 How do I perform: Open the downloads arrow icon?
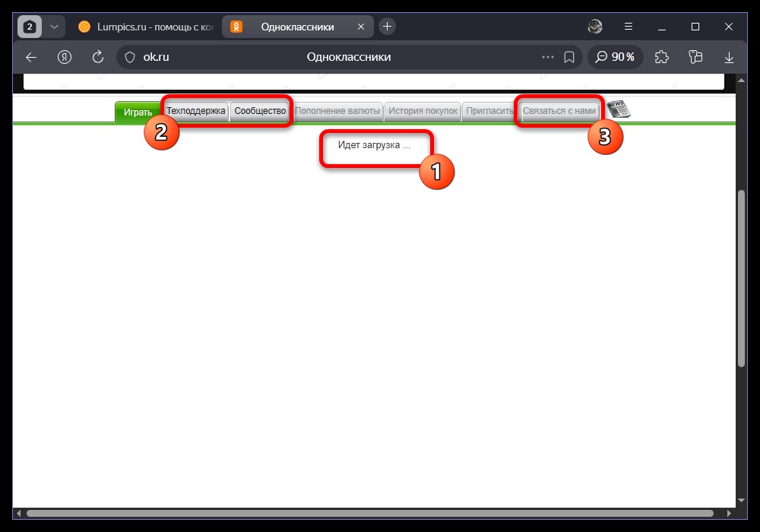pyautogui.click(x=729, y=57)
